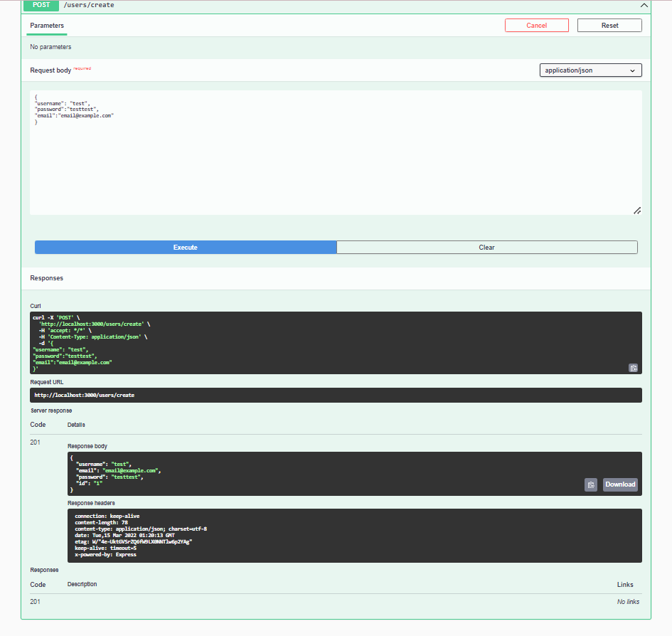
Task: Execute the POST request
Action: coord(186,248)
